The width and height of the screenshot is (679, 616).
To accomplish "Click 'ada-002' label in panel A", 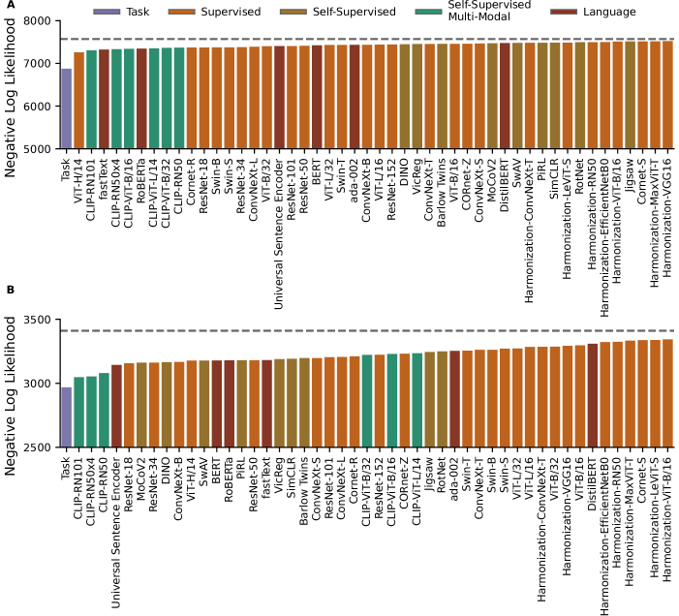I will (x=354, y=180).
